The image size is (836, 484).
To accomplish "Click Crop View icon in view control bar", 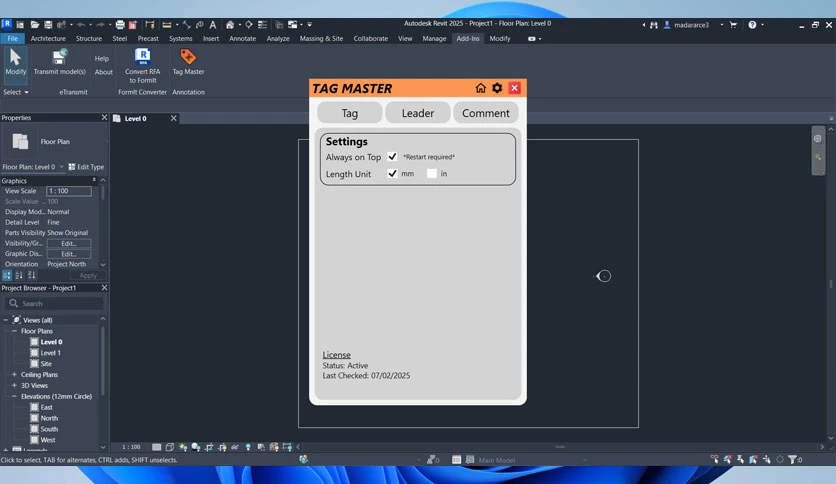I will [209, 447].
